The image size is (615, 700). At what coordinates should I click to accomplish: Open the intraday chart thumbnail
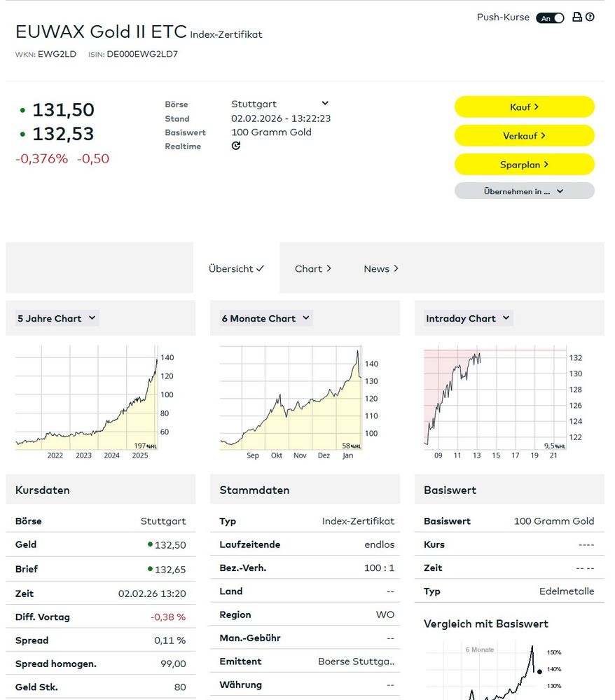504,402
